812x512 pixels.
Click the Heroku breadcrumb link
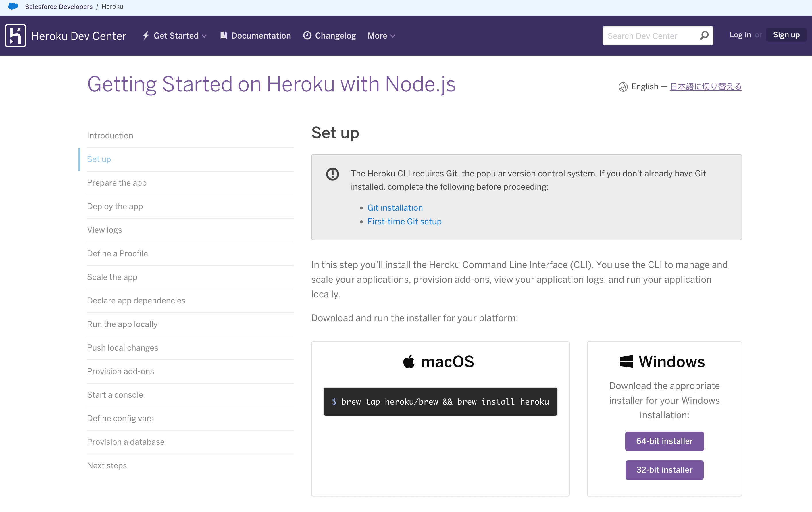tap(112, 6)
